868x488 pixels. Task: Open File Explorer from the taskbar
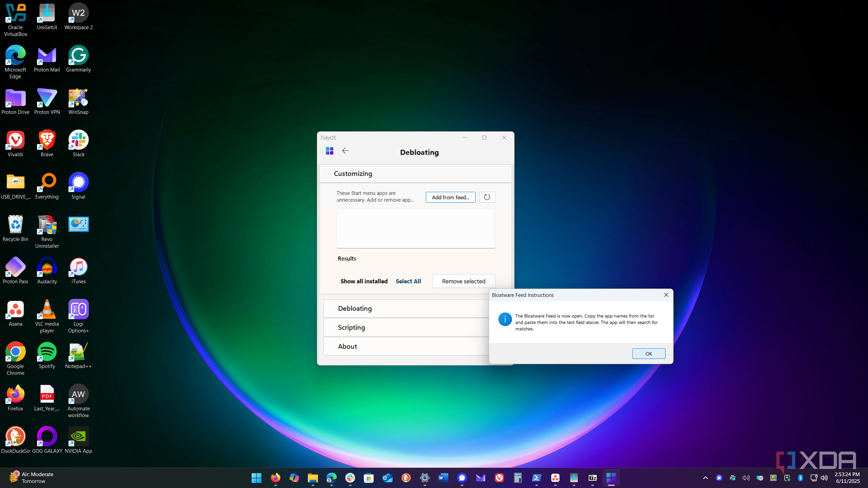313,478
